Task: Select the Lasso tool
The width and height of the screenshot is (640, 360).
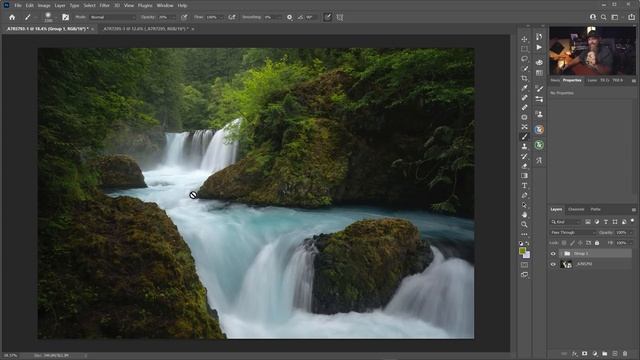Action: 524,59
